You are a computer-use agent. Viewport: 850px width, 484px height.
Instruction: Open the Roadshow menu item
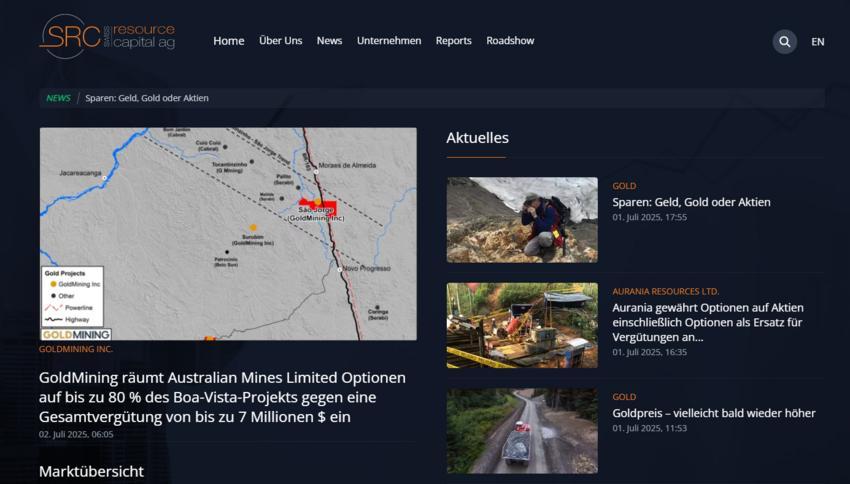tap(510, 41)
